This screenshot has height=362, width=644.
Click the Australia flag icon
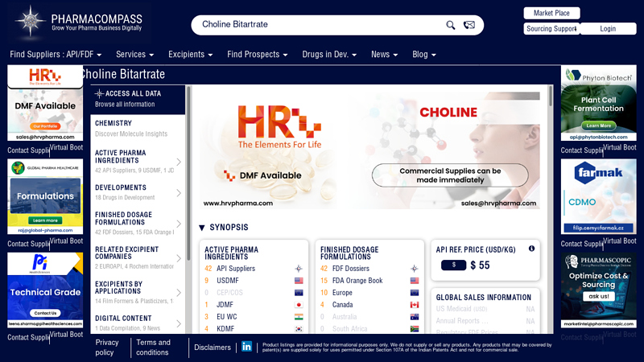click(415, 317)
